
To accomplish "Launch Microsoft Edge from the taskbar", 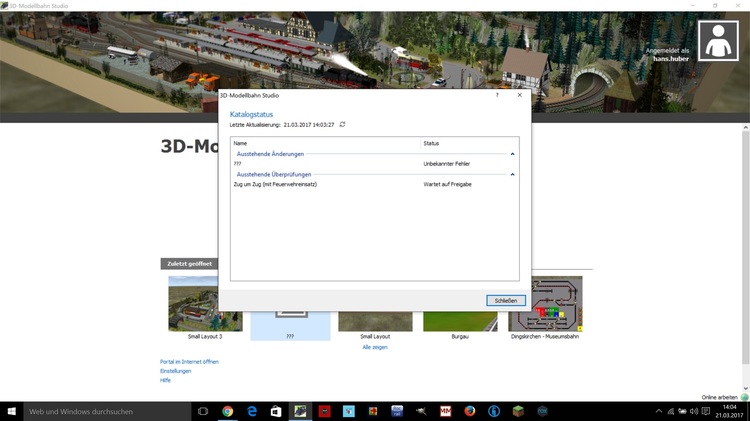I will (252, 411).
